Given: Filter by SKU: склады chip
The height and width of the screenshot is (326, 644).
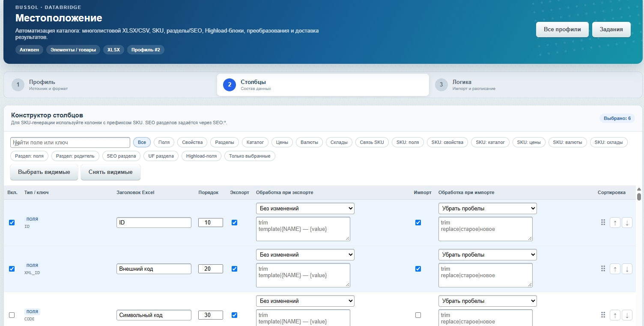Looking at the screenshot, I should 609,142.
